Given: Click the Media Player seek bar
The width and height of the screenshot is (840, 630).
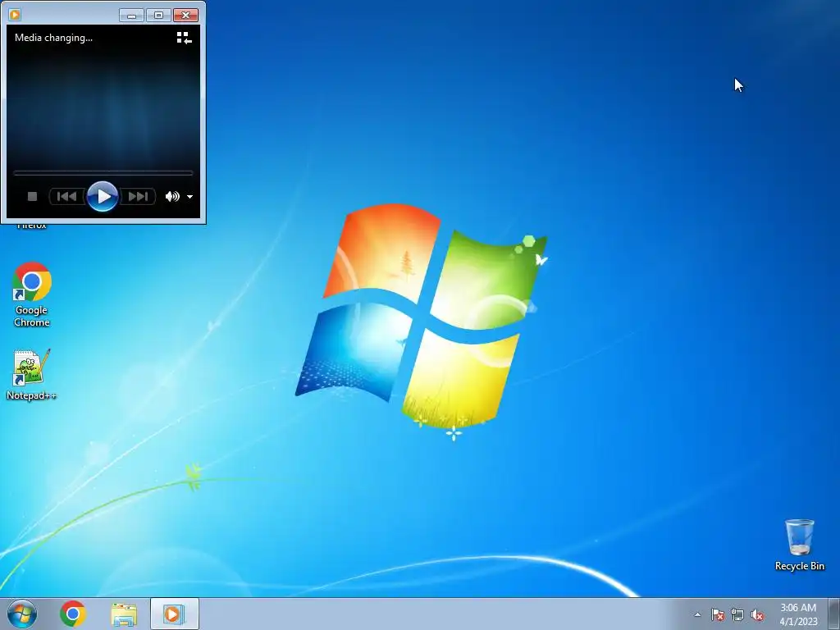Looking at the screenshot, I should point(103,173).
